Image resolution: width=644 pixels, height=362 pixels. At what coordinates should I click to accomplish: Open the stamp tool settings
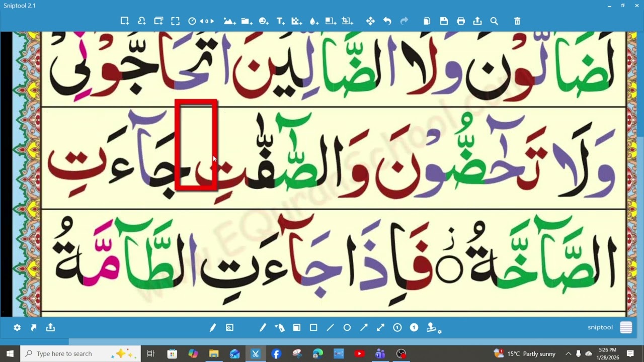point(434,328)
